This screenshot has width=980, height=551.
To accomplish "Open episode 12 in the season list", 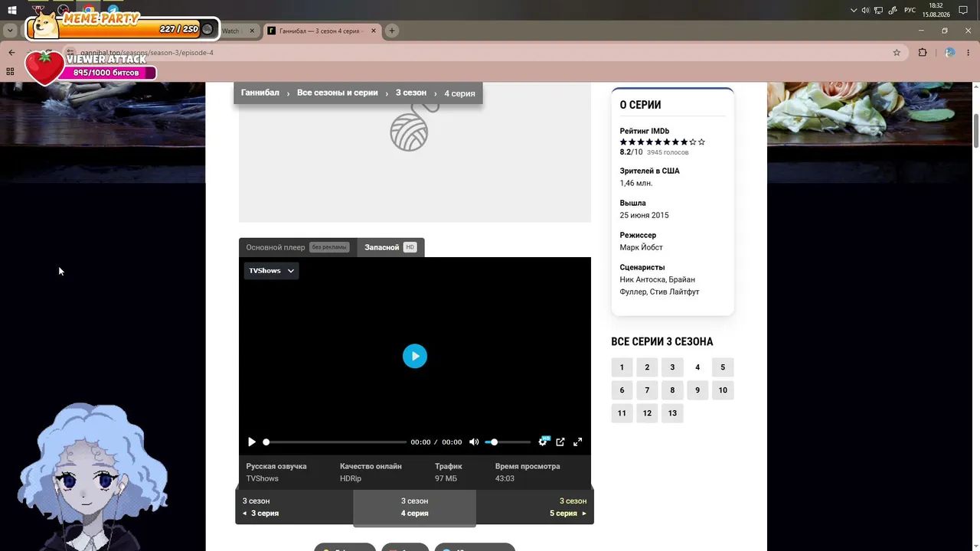I will [647, 413].
